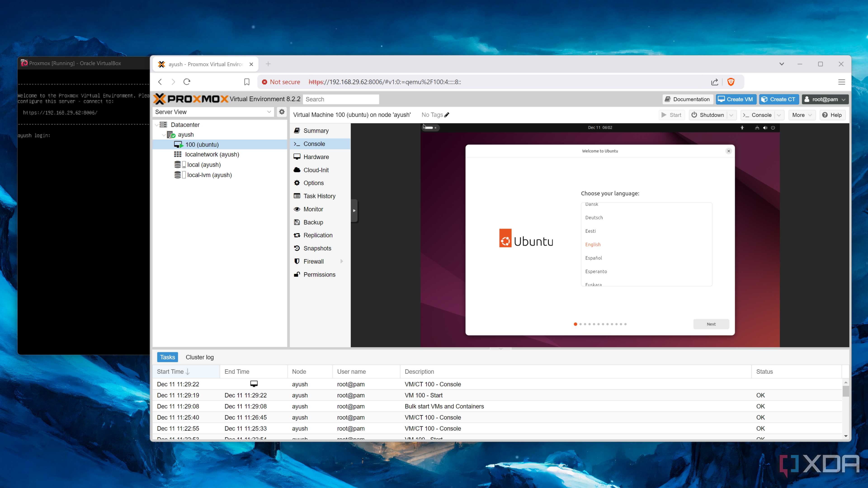This screenshot has height=488, width=868.
Task: Select Deutsch in the language list
Action: (594, 218)
